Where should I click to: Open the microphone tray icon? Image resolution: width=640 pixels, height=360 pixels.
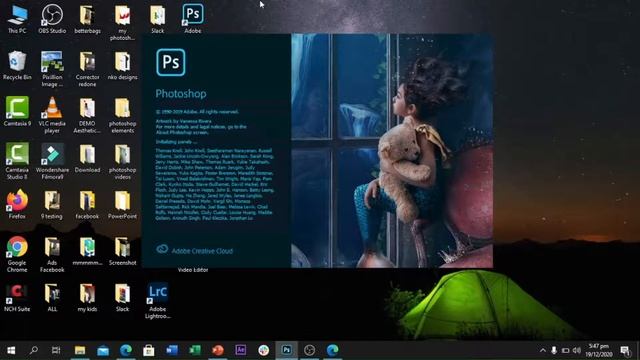[554, 350]
